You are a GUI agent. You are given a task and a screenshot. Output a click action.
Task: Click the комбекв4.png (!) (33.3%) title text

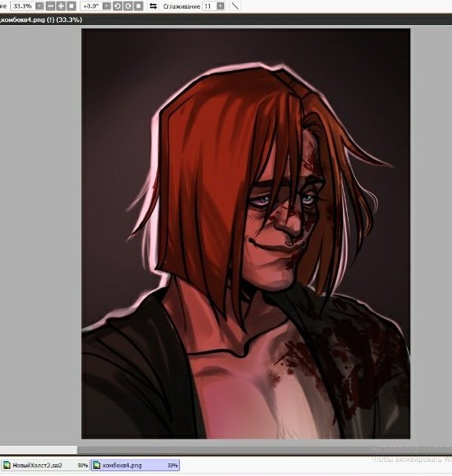pyautogui.click(x=42, y=20)
